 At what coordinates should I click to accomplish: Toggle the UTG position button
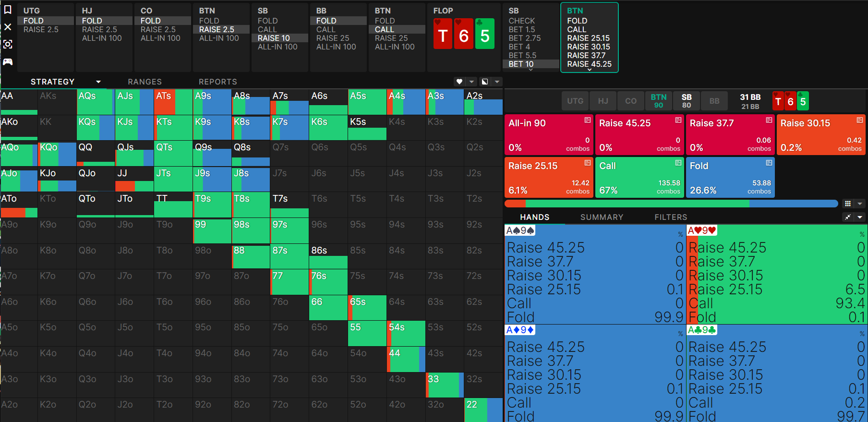point(575,101)
